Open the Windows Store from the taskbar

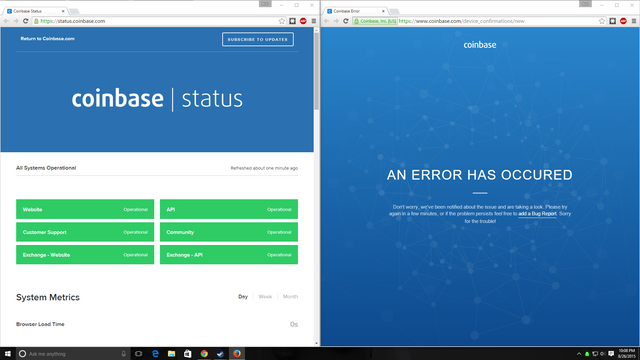point(188,353)
